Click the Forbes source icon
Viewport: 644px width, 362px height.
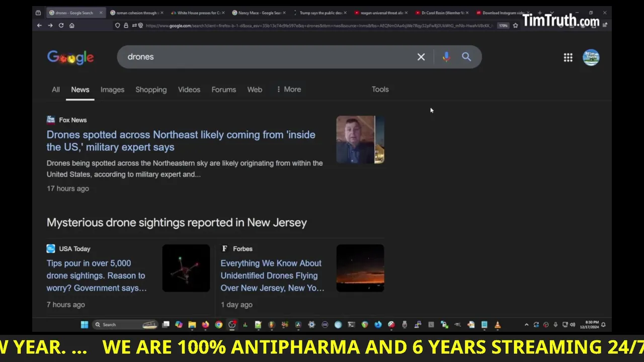[x=225, y=248]
